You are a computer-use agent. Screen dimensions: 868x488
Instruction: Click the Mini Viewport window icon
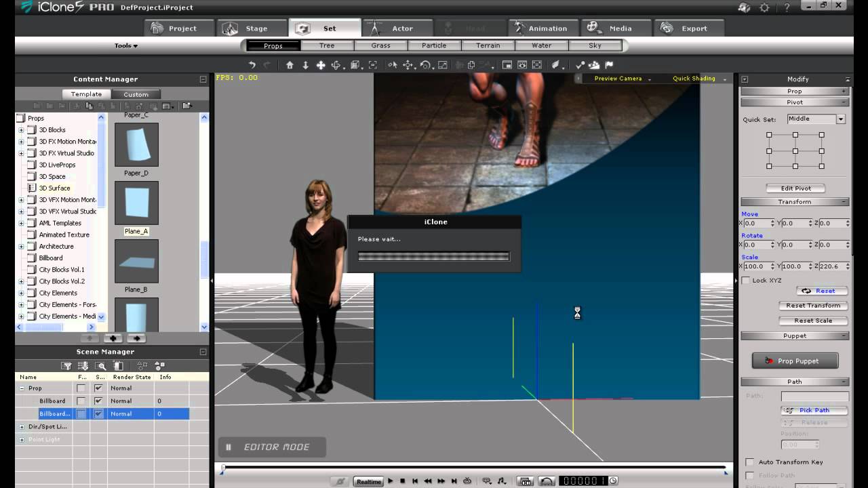tap(507, 65)
